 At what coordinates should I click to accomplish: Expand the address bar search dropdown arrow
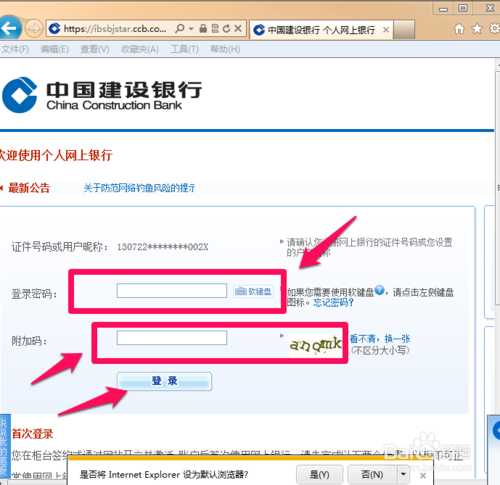click(191, 29)
